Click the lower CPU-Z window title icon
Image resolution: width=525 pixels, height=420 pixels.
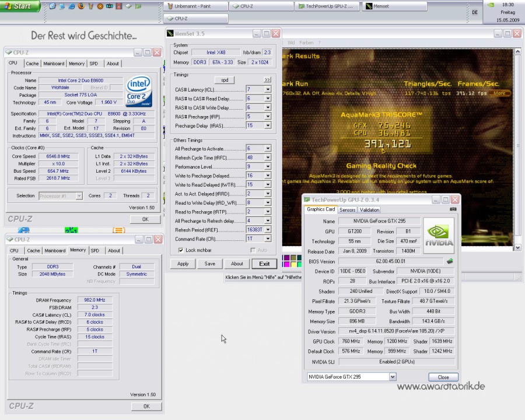pyautogui.click(x=10, y=240)
